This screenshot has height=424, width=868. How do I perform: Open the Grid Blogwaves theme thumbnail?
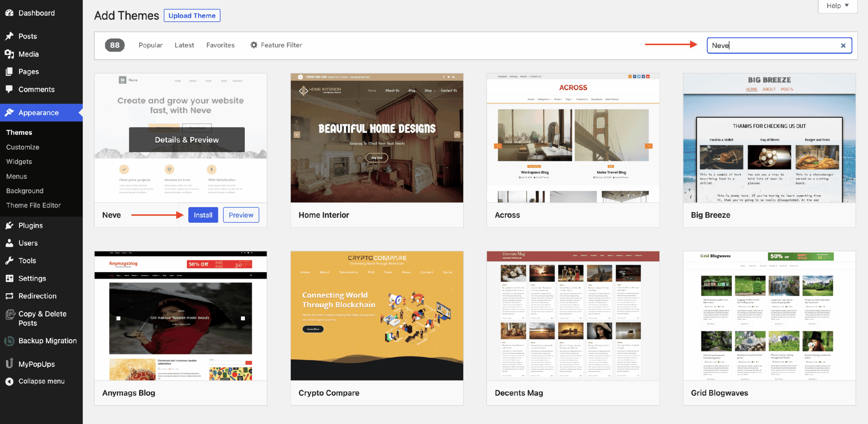(769, 316)
